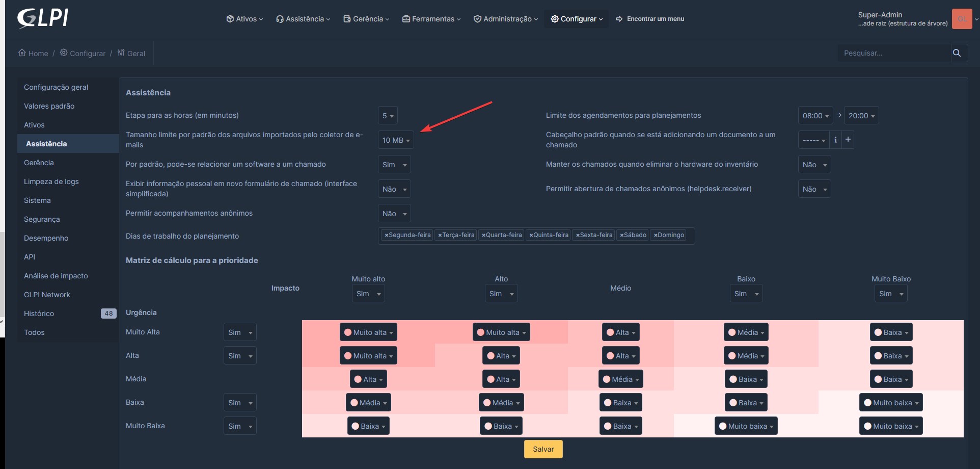Click the gear icon next to Configurar breadcrumb
The height and width of the screenshot is (469, 980).
pyautogui.click(x=64, y=53)
